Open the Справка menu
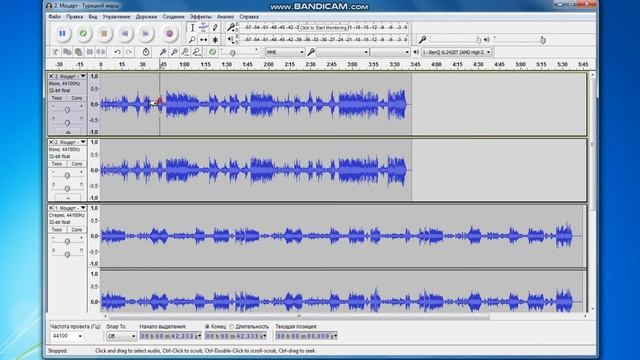 coord(249,17)
